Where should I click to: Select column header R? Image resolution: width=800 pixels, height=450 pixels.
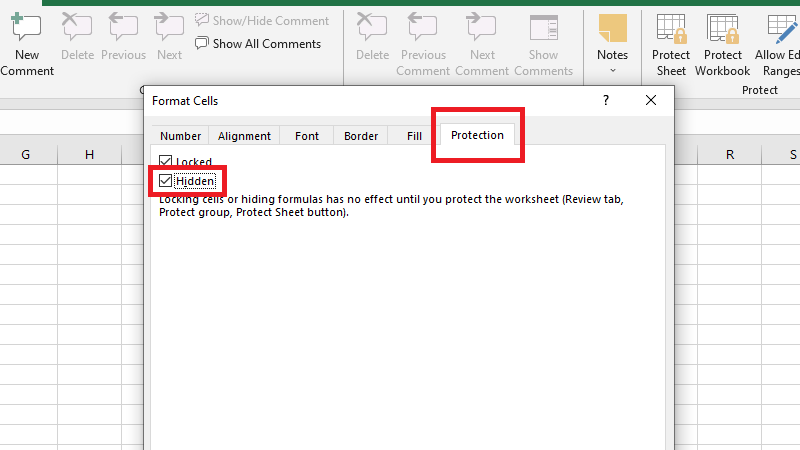(730, 155)
